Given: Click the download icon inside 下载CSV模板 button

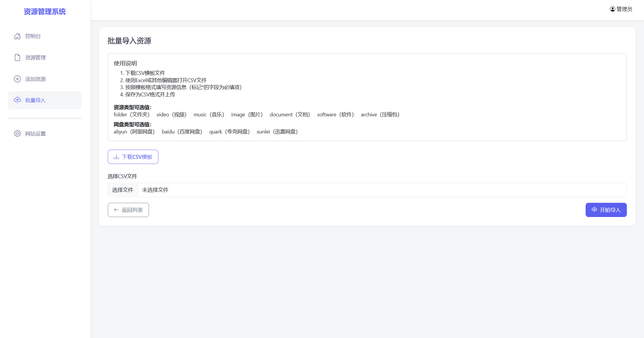Looking at the screenshot, I should (x=116, y=157).
